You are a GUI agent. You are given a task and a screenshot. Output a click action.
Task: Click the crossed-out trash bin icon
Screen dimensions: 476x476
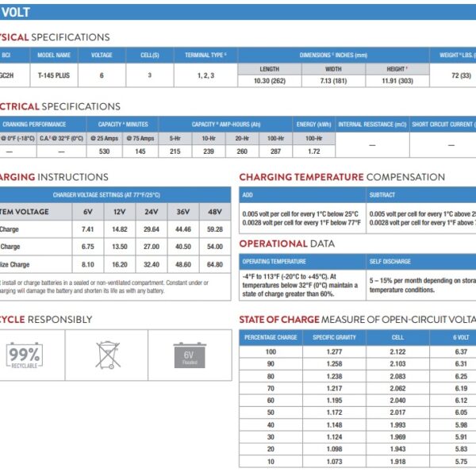pyautogui.click(x=108, y=355)
